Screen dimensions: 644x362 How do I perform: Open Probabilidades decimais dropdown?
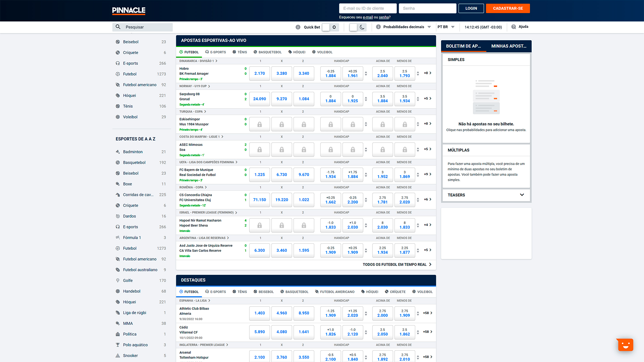point(407,27)
